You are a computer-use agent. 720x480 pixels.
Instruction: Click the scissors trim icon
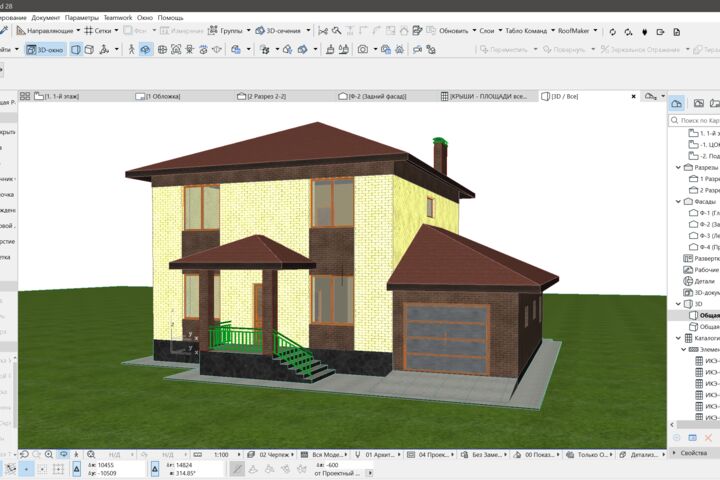click(x=323, y=31)
